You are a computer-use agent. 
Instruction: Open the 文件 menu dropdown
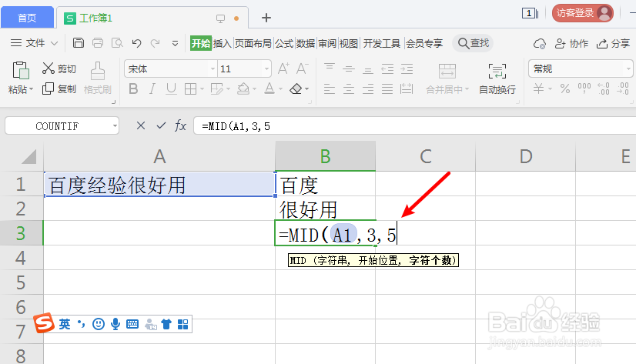tap(34, 42)
